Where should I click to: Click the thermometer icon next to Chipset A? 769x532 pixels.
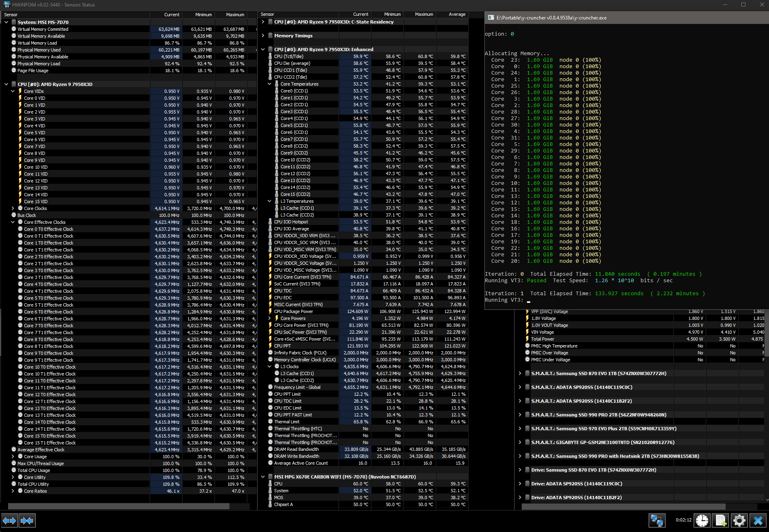[x=270, y=504]
